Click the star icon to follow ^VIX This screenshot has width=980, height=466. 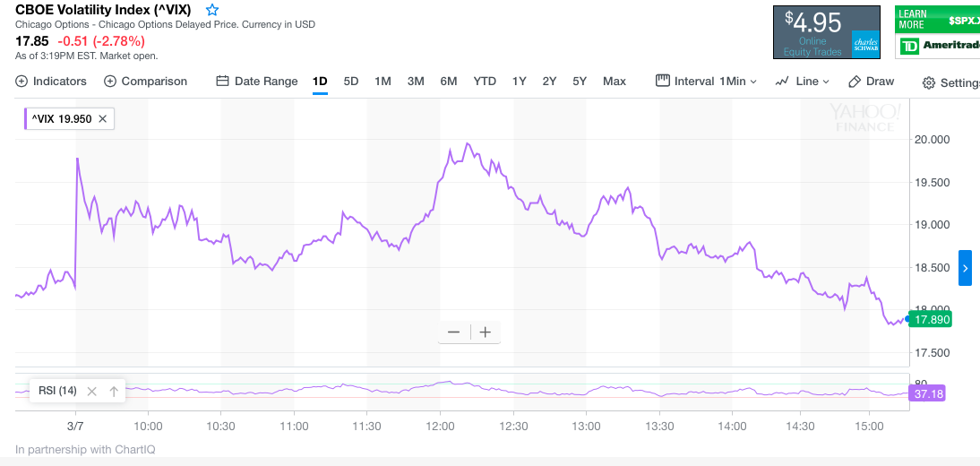pos(212,10)
